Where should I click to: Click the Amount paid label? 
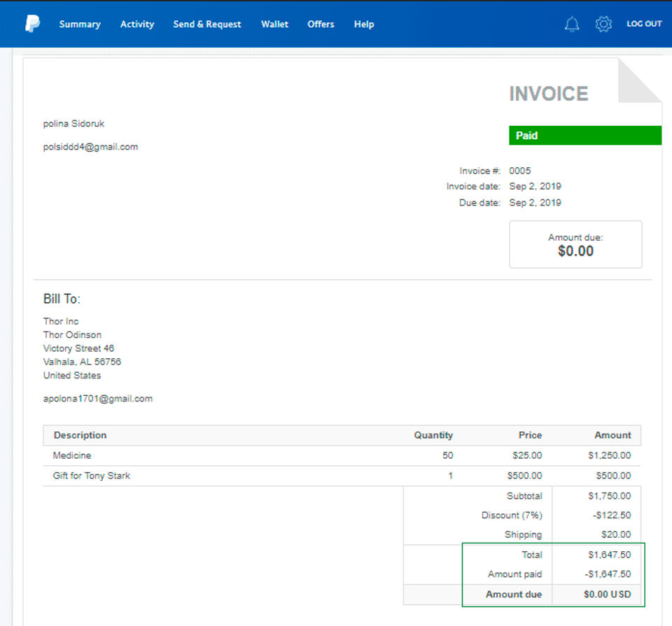(x=514, y=574)
